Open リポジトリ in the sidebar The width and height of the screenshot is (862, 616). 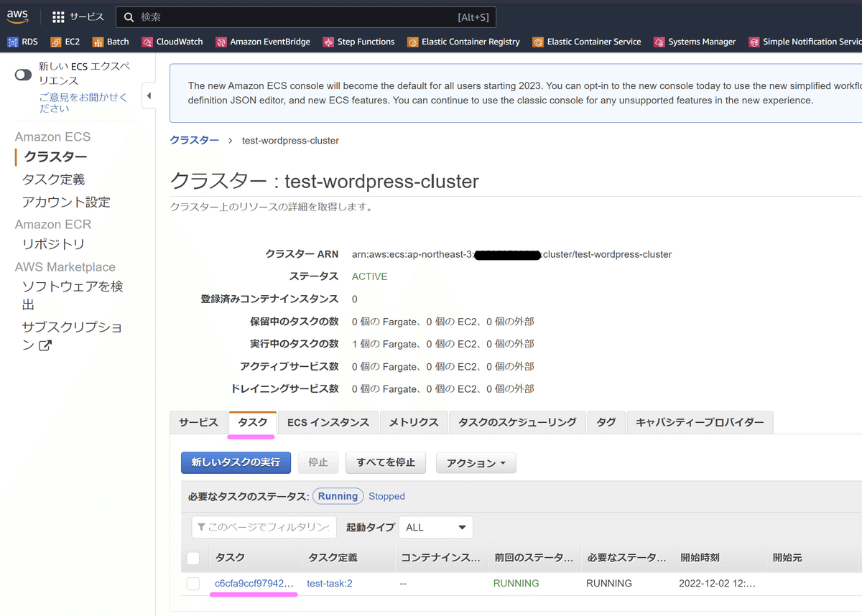point(53,244)
